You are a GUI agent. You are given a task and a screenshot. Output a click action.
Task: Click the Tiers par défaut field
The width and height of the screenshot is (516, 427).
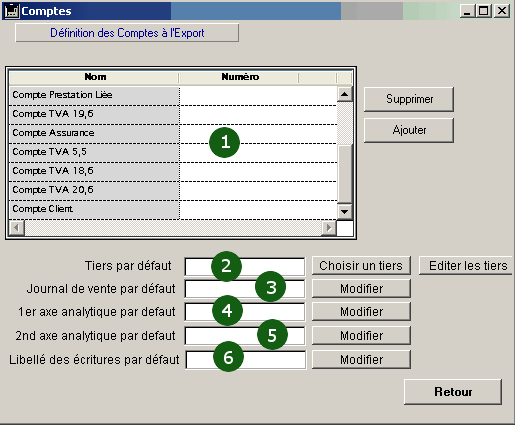click(245, 266)
